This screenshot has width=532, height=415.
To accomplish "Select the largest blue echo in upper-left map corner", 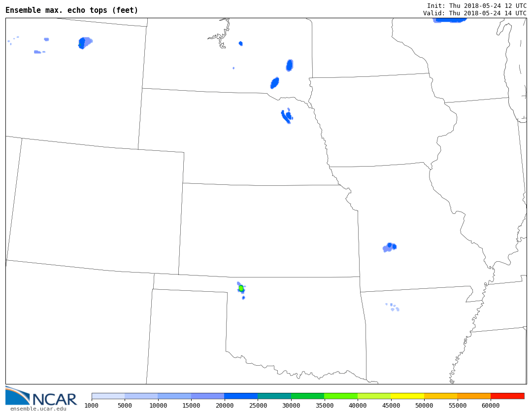I will coord(84,42).
